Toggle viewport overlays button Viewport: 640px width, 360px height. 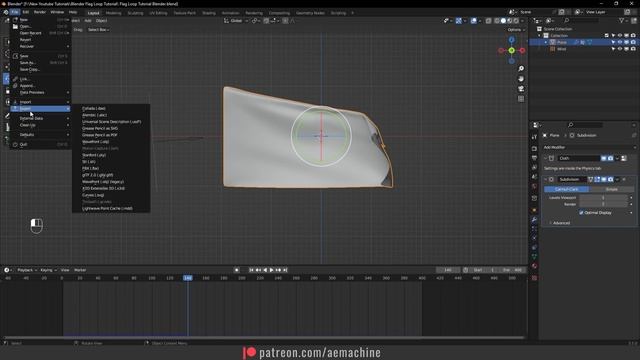point(473,21)
